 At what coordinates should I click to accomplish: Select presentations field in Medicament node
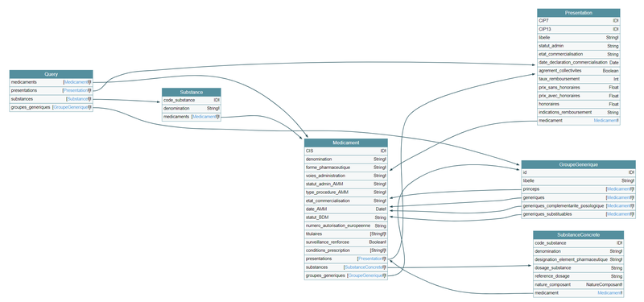pyautogui.click(x=346, y=259)
